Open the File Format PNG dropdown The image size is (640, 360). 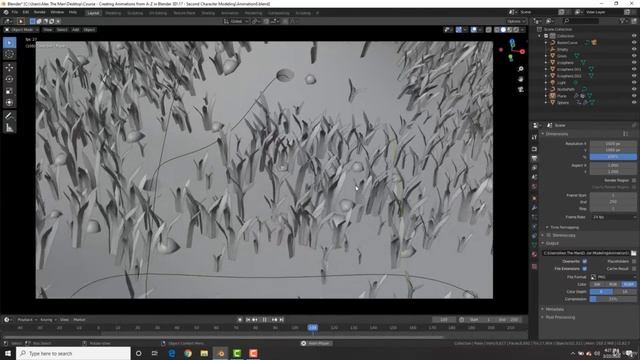pos(613,277)
